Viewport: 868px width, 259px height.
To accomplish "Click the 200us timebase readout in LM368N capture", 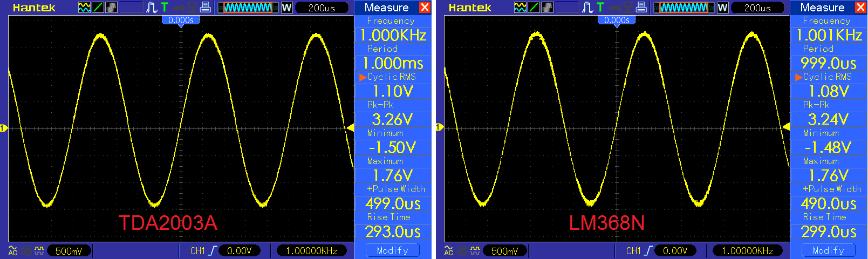I will [x=758, y=8].
